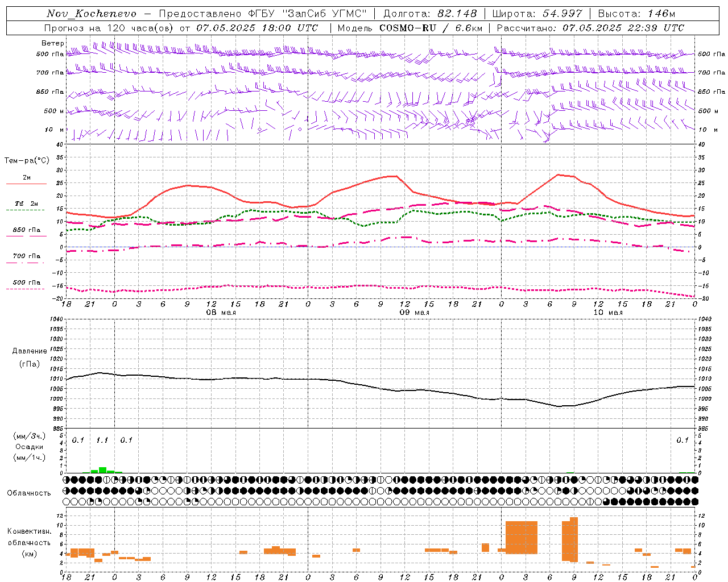
Task: Click the left pressure axis value 1040
Action: click(55, 319)
